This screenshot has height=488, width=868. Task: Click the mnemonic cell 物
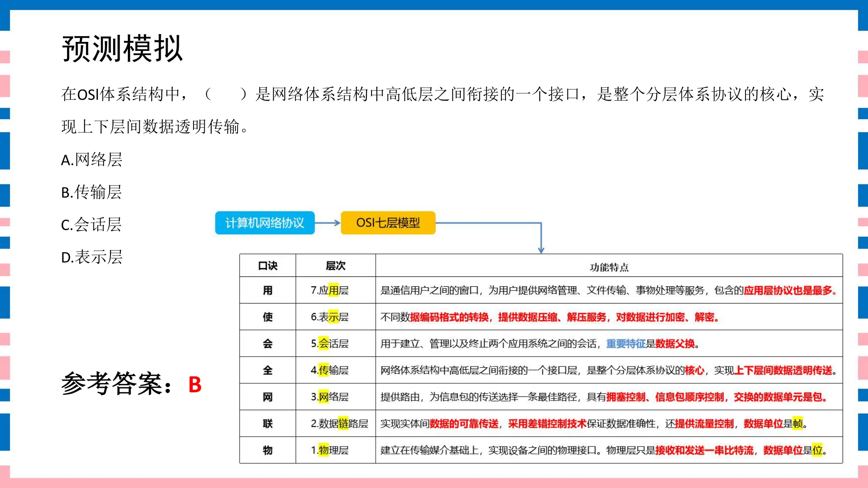point(268,450)
